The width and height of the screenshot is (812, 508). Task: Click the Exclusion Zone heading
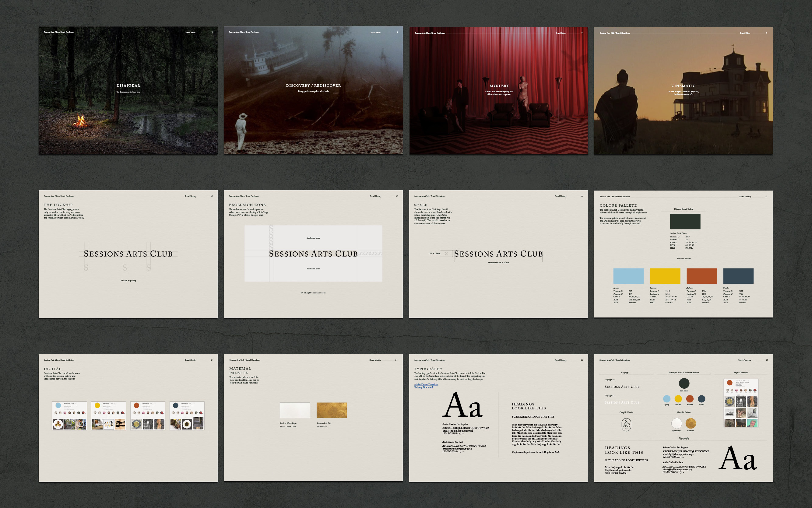(x=247, y=205)
